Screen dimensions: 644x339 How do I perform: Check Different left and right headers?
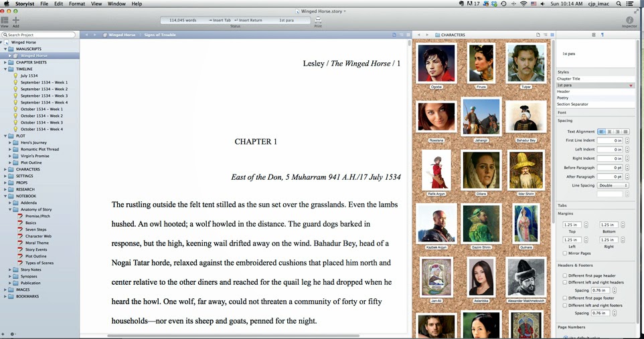click(x=565, y=282)
